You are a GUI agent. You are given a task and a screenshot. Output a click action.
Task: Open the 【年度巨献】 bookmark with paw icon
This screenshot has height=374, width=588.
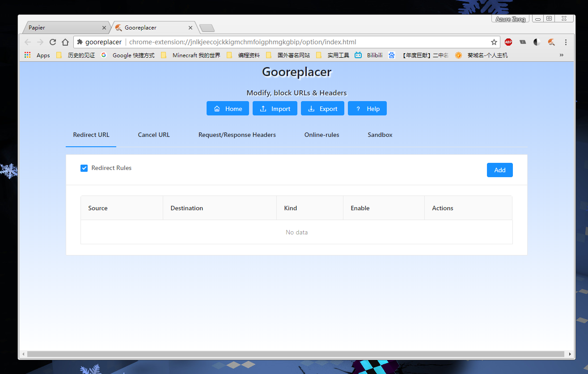[419, 55]
